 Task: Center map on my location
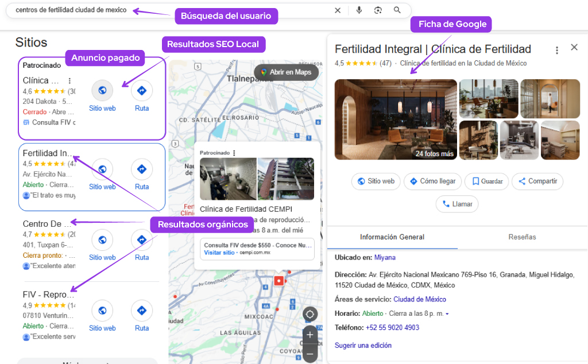pyautogui.click(x=310, y=314)
